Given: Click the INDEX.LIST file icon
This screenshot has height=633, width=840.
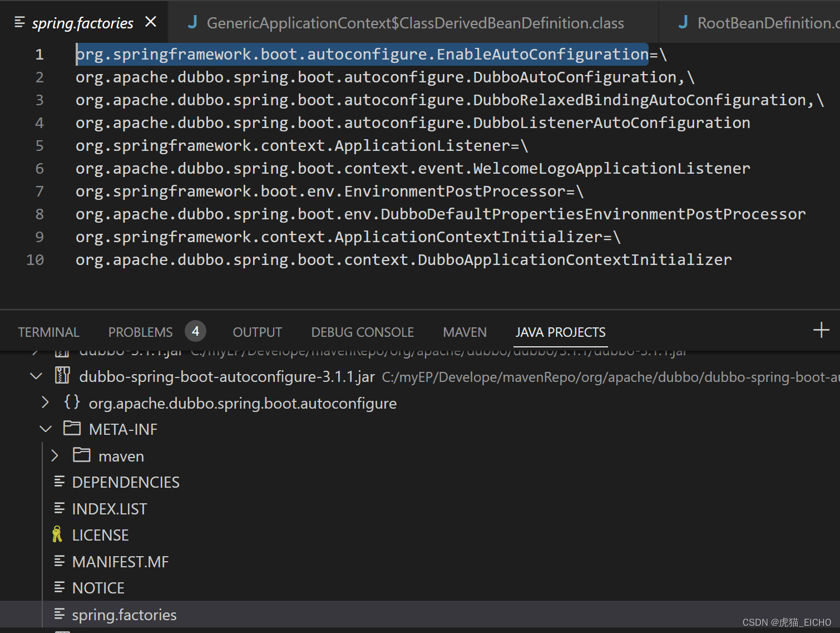Looking at the screenshot, I should click(x=60, y=508).
